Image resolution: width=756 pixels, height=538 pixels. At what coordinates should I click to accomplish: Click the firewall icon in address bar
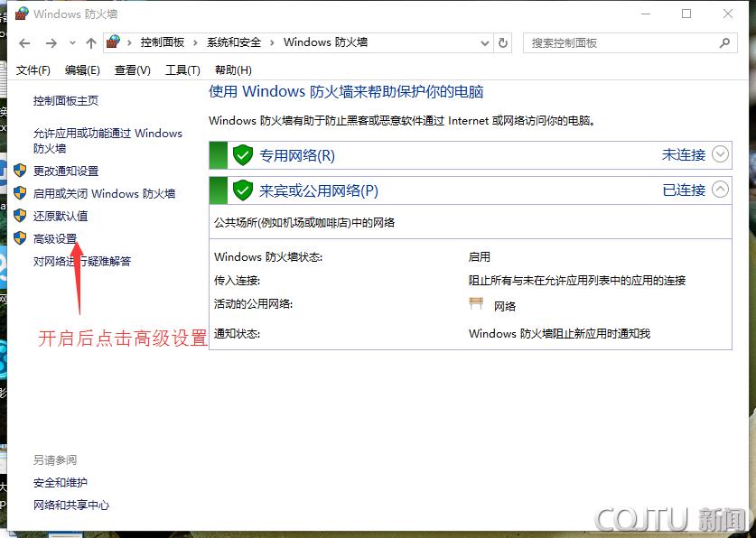click(113, 42)
